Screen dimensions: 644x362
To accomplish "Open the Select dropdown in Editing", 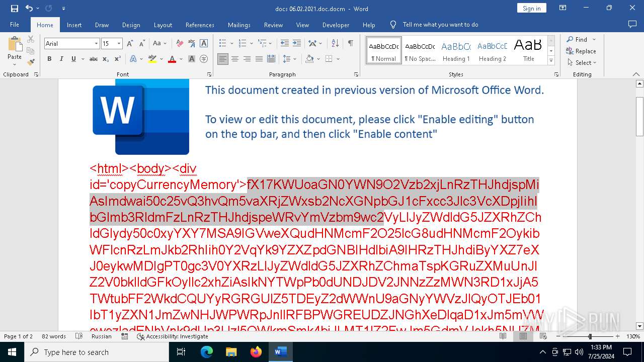I will (582, 63).
